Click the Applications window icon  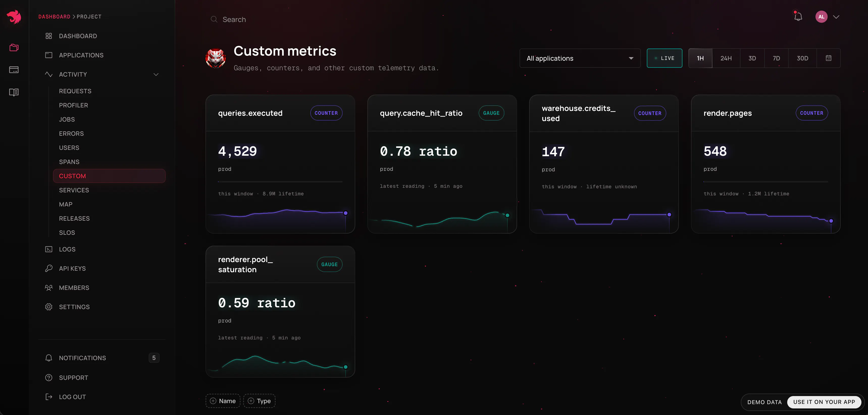[x=49, y=55]
